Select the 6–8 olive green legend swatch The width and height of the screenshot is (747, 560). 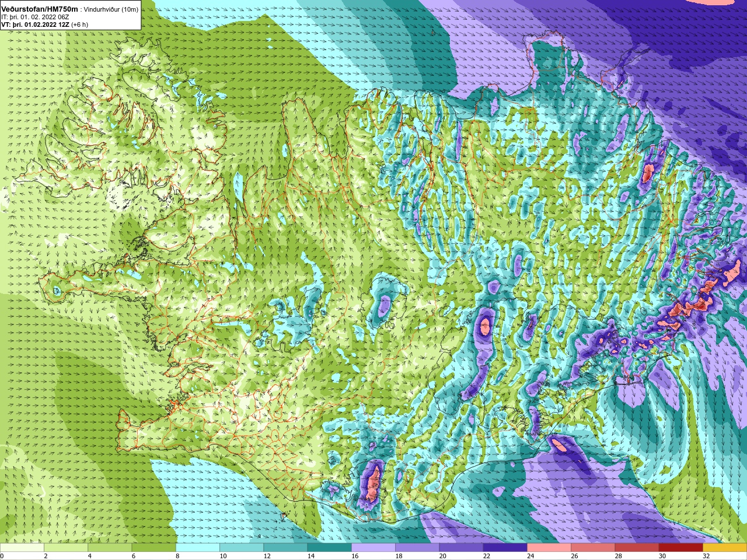tap(154, 548)
